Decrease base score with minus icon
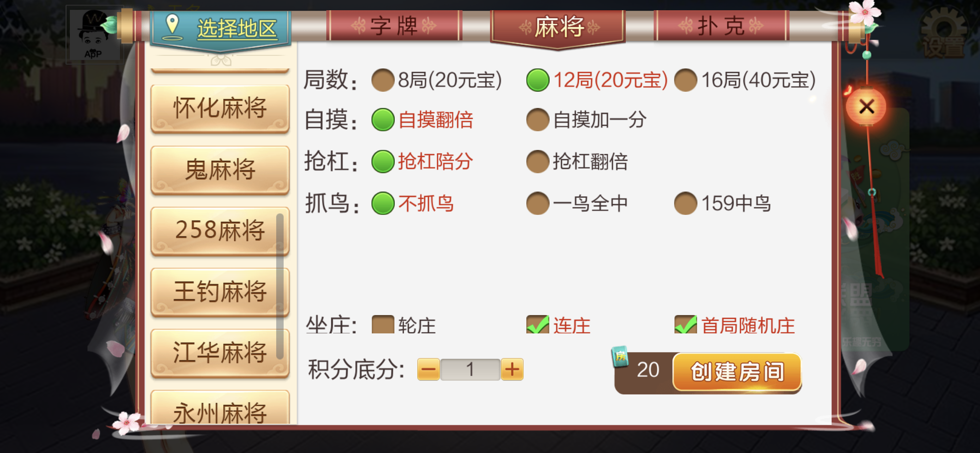 pos(428,369)
